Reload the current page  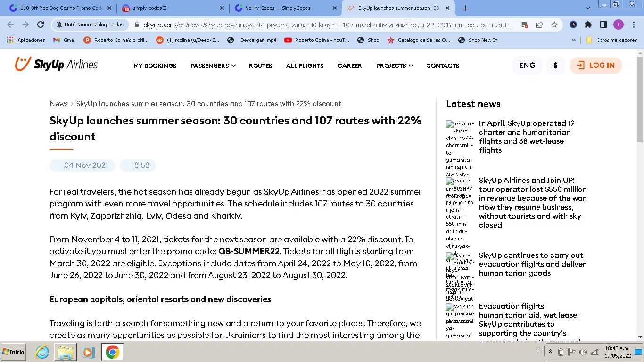[41, 25]
